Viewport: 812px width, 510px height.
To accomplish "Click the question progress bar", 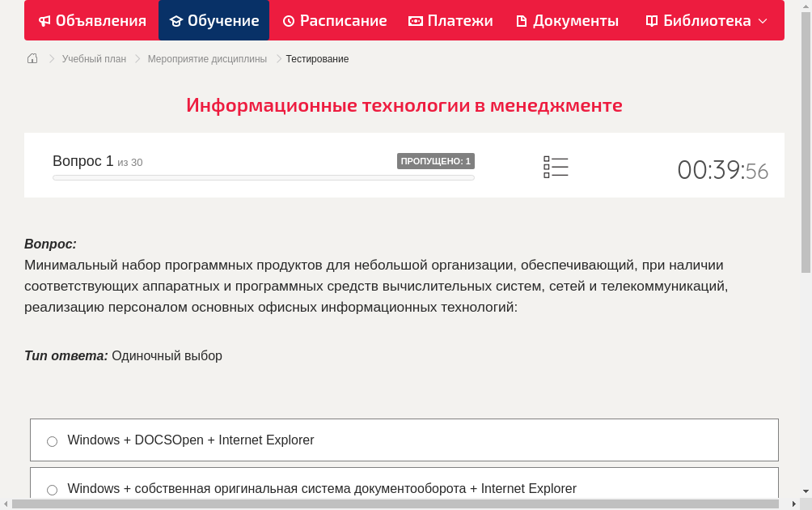I will coord(264,177).
